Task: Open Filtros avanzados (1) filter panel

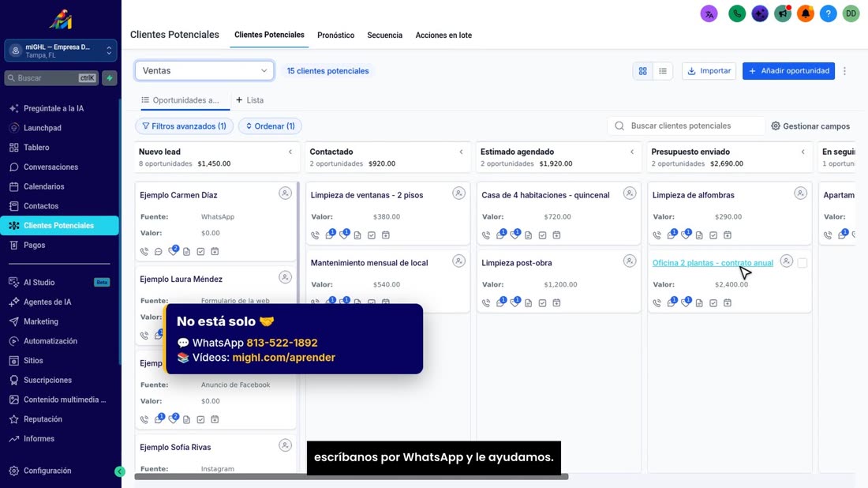Action: [x=185, y=126]
